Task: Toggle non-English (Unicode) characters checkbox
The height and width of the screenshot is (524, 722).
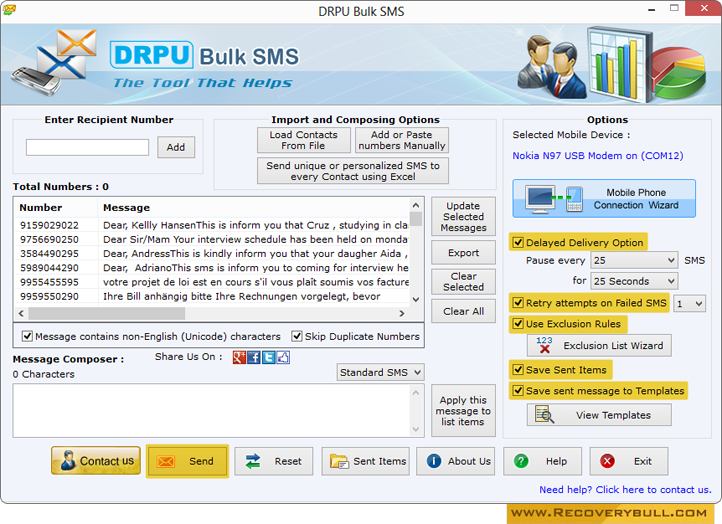Action: 27,336
